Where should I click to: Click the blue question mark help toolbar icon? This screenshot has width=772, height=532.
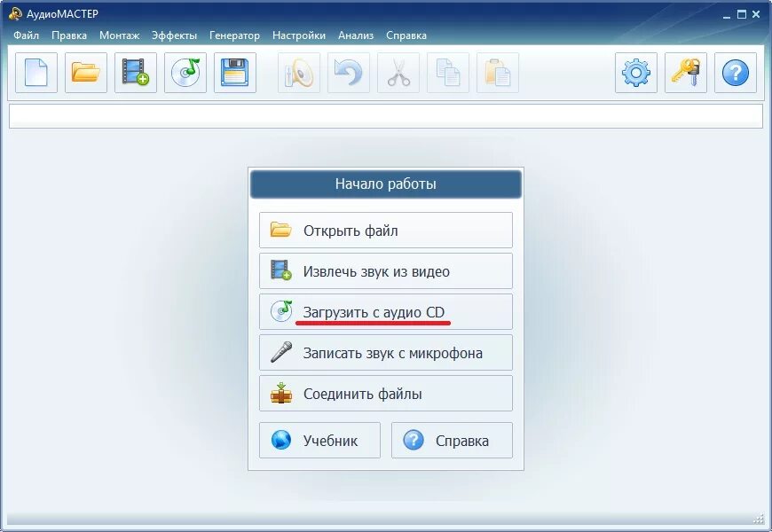point(736,73)
